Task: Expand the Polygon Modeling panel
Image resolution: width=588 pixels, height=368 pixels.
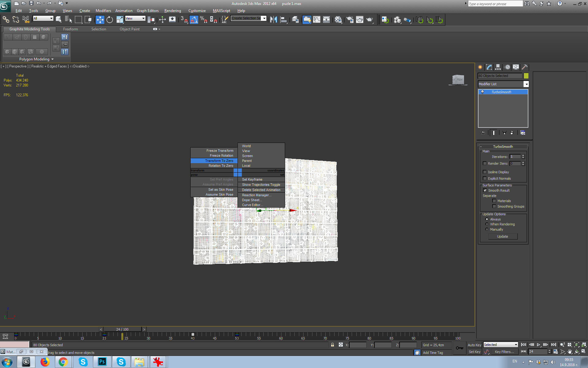Action: [37, 59]
